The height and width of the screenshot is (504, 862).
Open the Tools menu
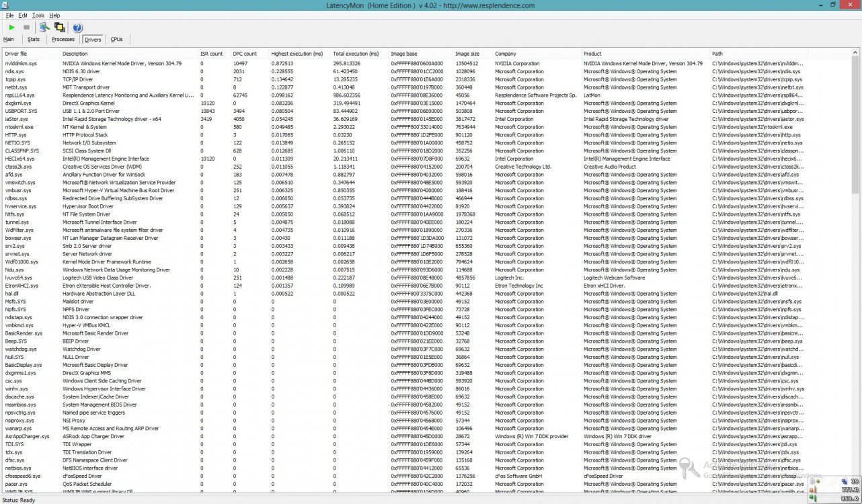38,15
